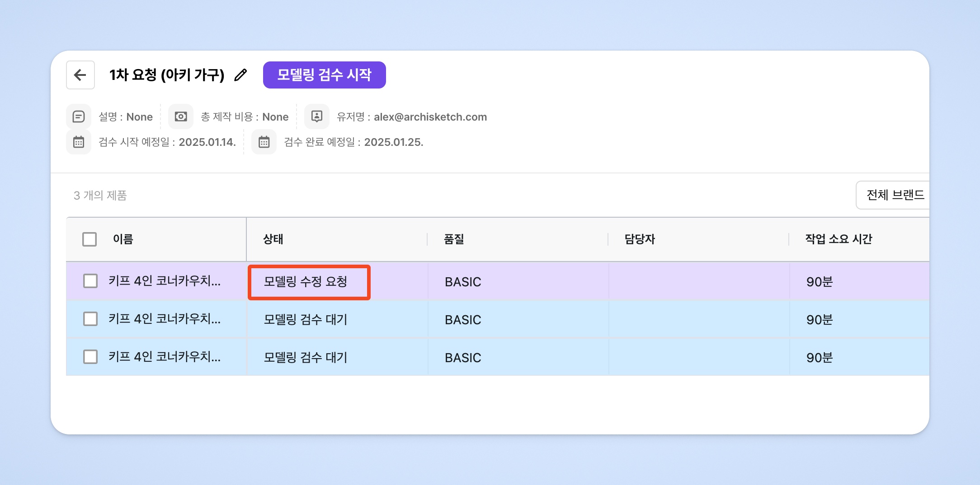Click the pencil edit title icon
The height and width of the screenshot is (485, 980).
click(241, 75)
